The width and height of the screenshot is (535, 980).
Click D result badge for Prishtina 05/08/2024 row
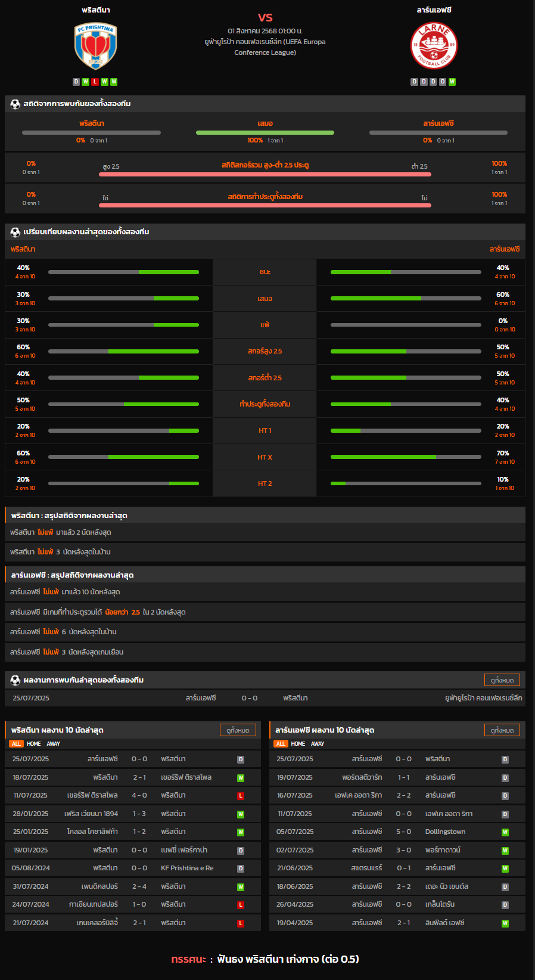241,869
